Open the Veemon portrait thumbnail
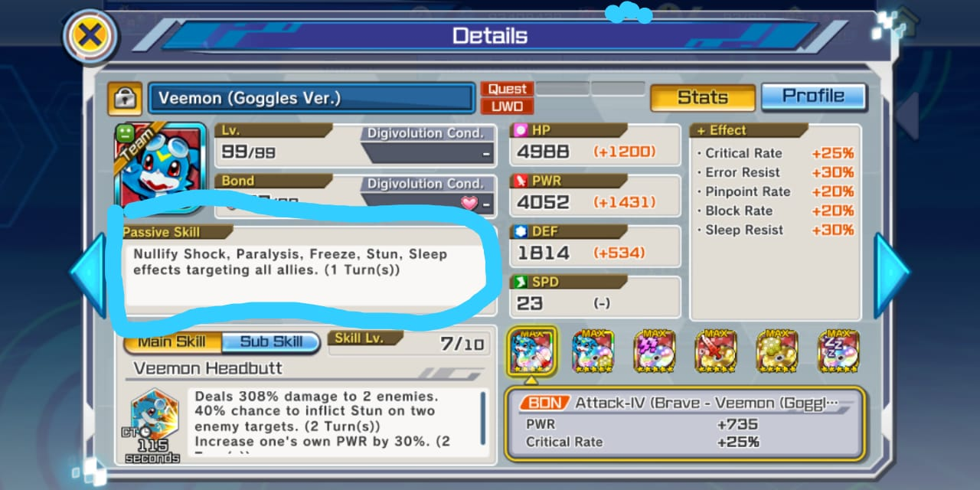This screenshot has height=490, width=980. tap(160, 167)
